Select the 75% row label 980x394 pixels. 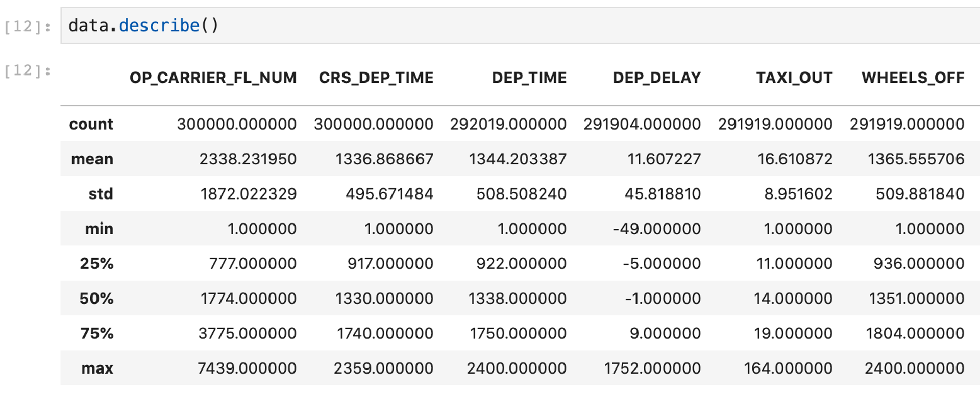point(96,333)
